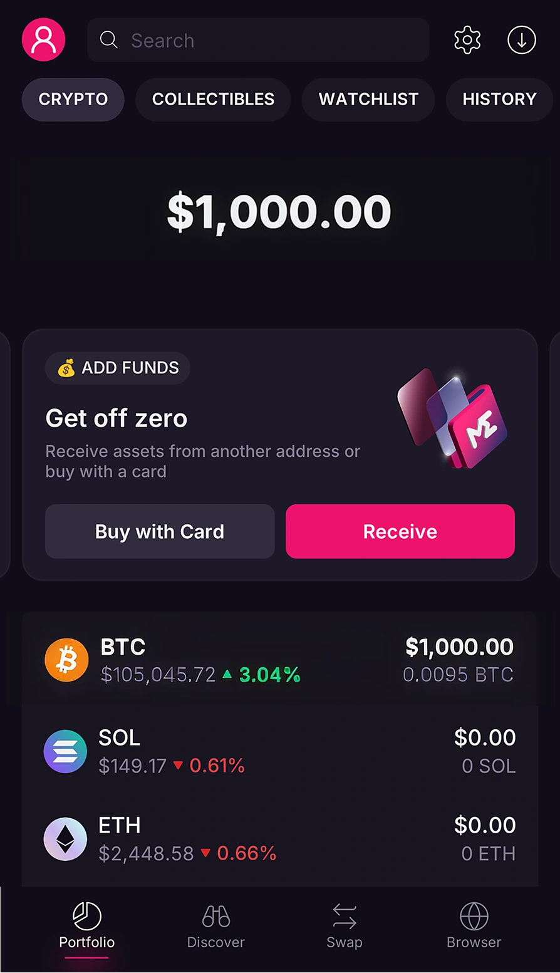
Task: Open the Discover binoculars icon
Action: (x=216, y=916)
